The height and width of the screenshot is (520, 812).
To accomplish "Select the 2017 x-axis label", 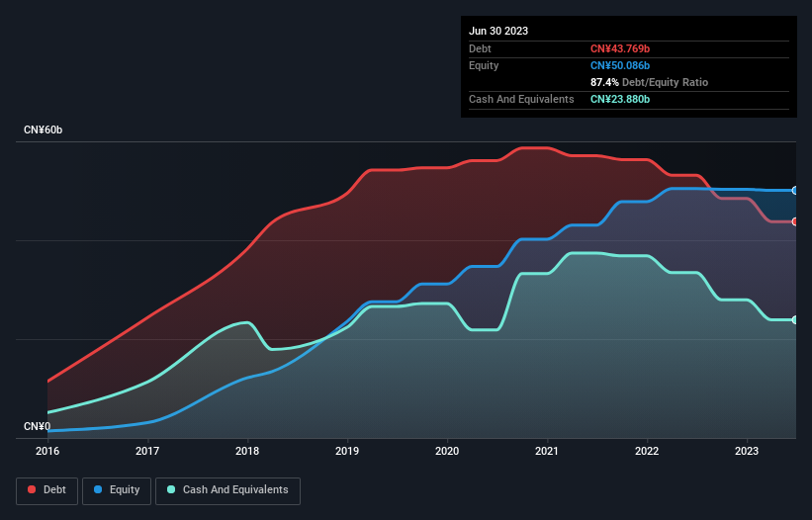I will click(x=147, y=451).
